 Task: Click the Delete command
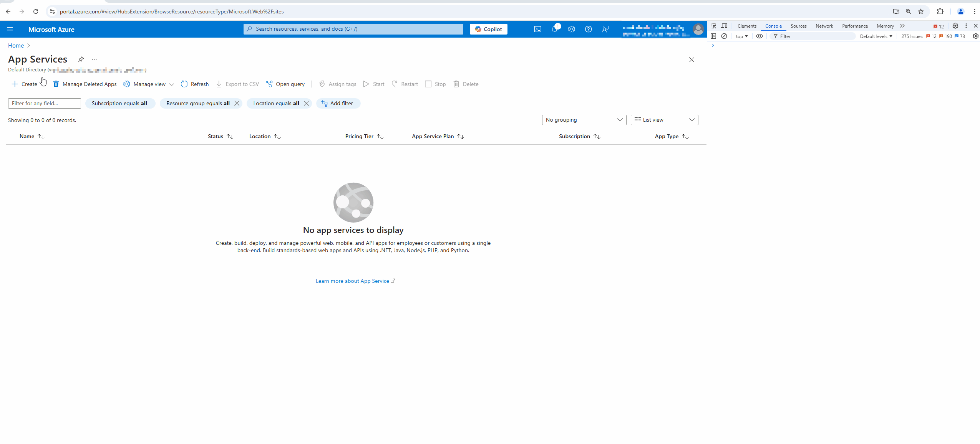(466, 84)
